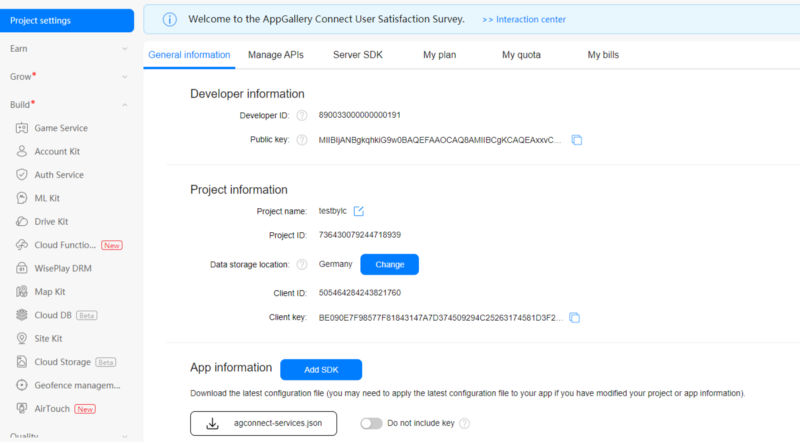Download the agconnect-services.json file
Viewport: 800px width, 442px height.
[x=263, y=424]
